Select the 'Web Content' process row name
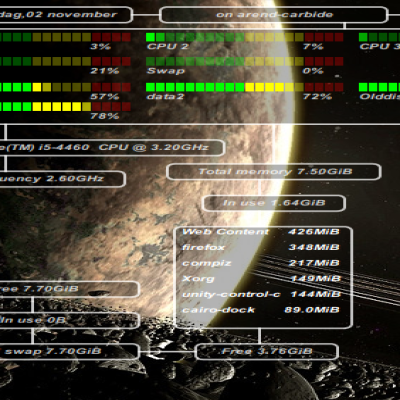Image resolution: width=400 pixels, height=400 pixels. click(x=225, y=232)
